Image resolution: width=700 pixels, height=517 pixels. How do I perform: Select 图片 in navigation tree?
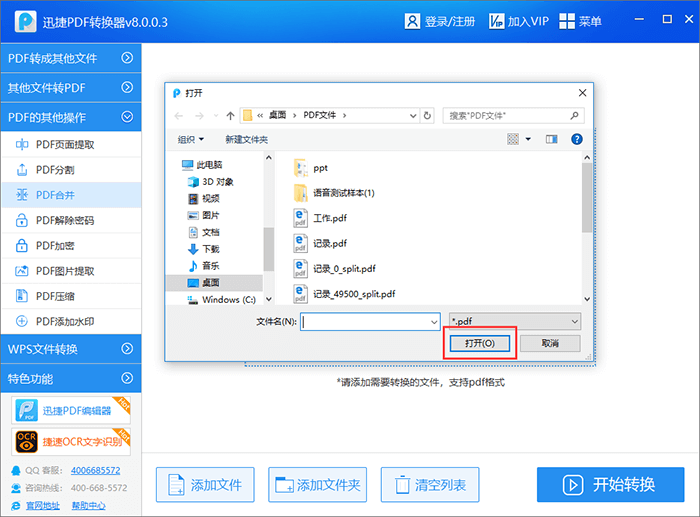coord(204,215)
